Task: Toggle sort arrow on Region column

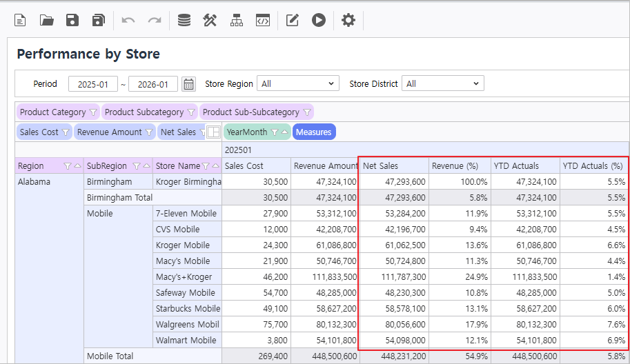Action: 77,166
